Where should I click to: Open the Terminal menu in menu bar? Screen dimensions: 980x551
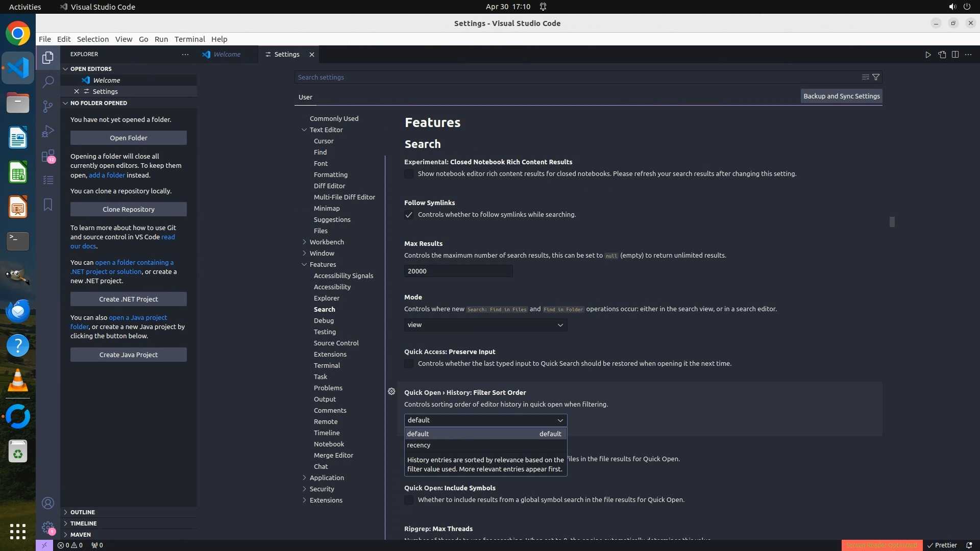point(189,39)
